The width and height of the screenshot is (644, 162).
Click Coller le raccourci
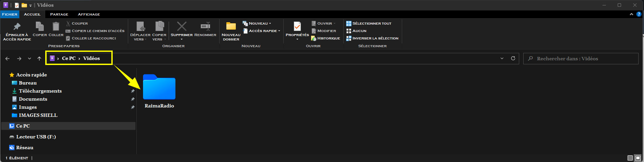91,38
